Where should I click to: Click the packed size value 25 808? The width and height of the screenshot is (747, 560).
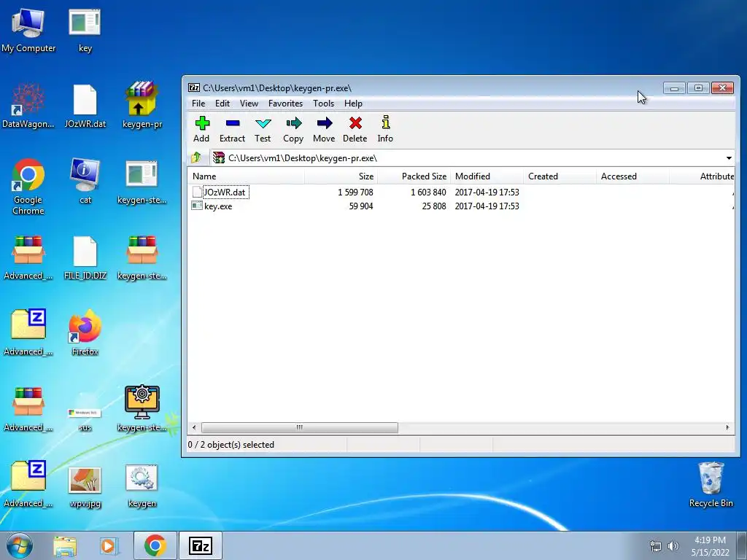(x=433, y=206)
